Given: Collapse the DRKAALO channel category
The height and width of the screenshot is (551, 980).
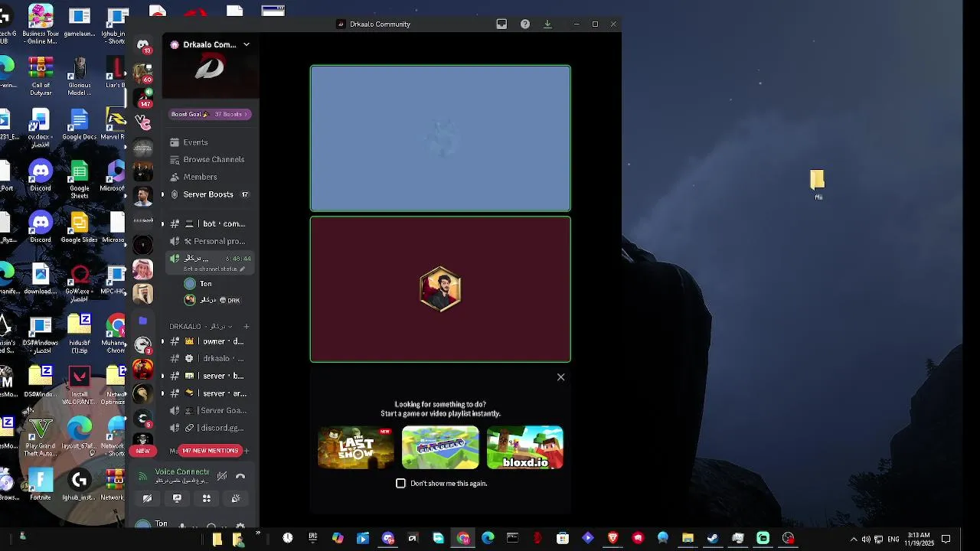Looking at the screenshot, I should 201,327.
